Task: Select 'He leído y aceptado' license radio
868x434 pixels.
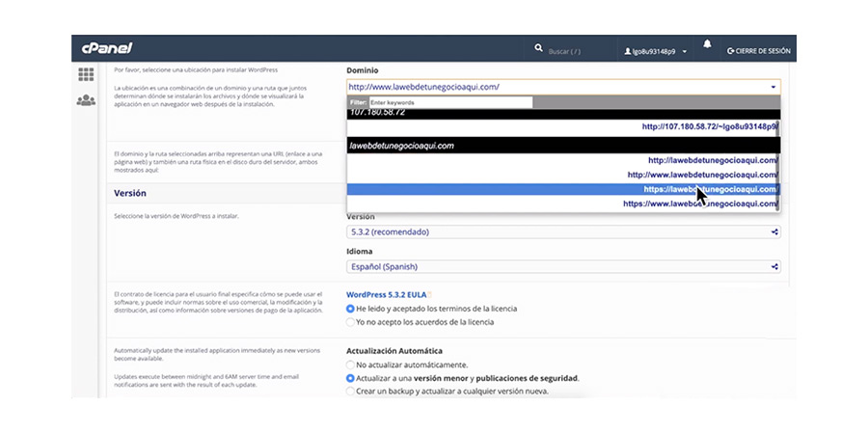Action: pyautogui.click(x=350, y=309)
